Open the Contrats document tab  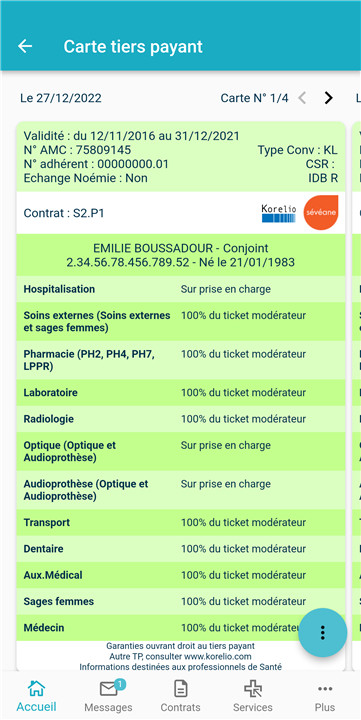(180, 688)
